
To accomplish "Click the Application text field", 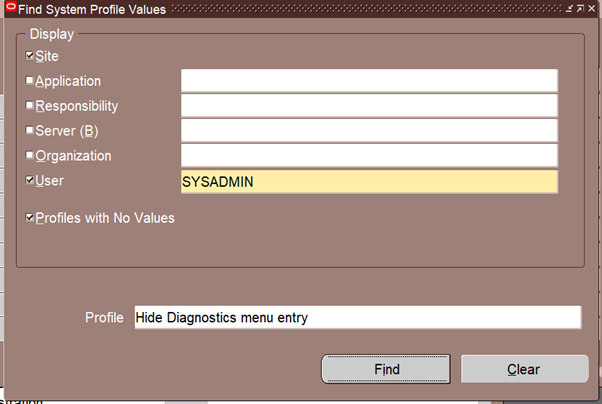I will 368,81.
